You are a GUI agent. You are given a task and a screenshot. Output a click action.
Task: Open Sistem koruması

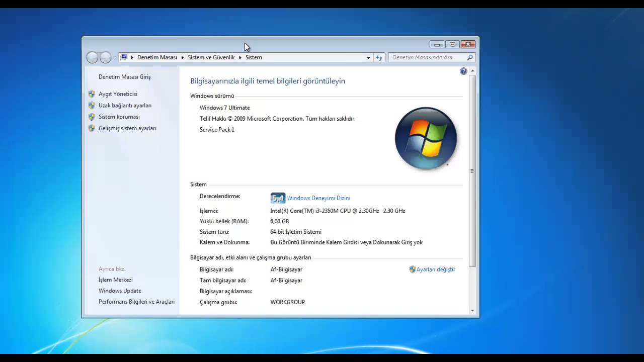point(119,117)
